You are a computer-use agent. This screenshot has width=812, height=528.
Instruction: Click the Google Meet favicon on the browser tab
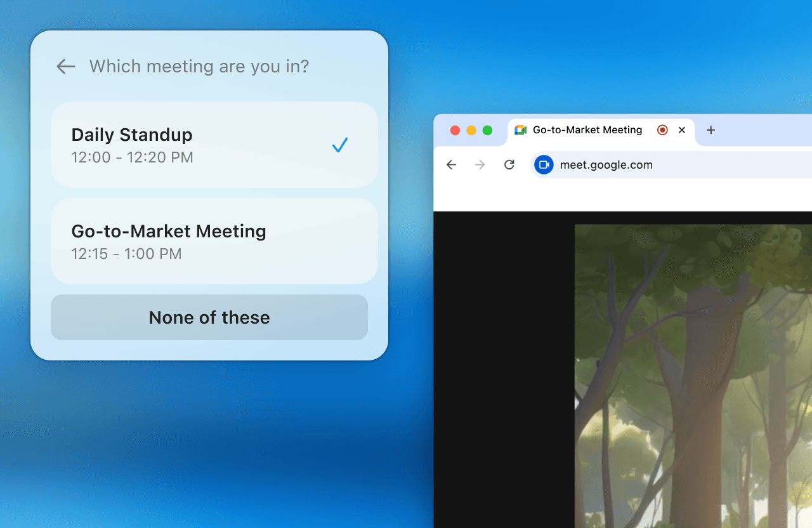tap(520, 130)
